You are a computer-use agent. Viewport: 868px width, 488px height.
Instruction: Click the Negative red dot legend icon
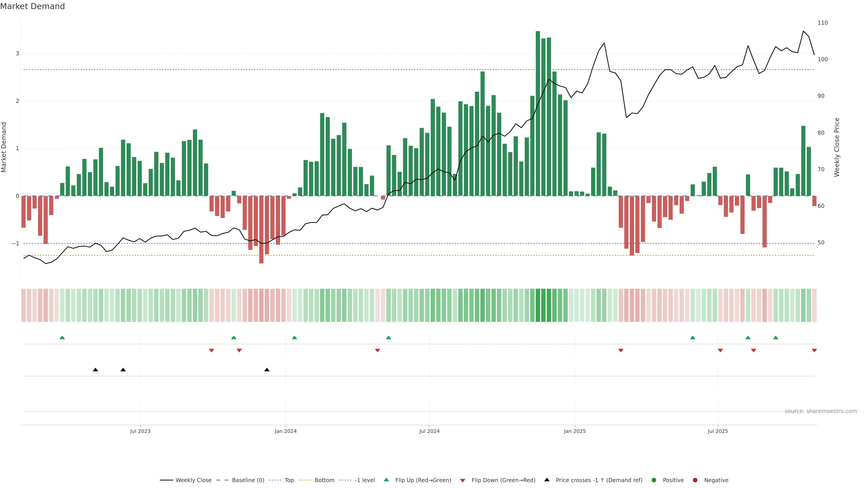(x=695, y=480)
